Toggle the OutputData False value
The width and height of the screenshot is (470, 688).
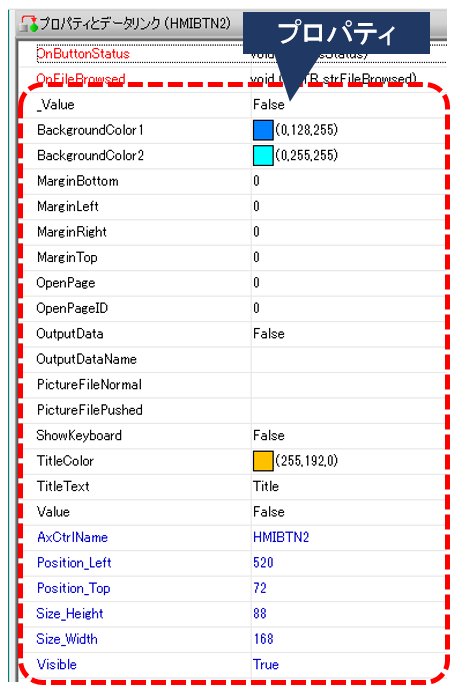[x=349, y=334]
